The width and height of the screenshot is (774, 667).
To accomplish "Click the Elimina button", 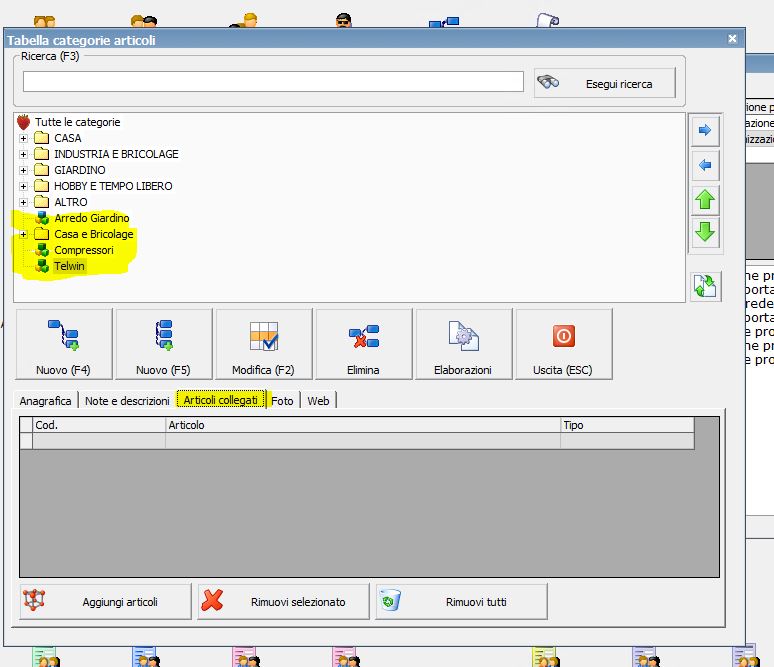I will click(x=364, y=344).
